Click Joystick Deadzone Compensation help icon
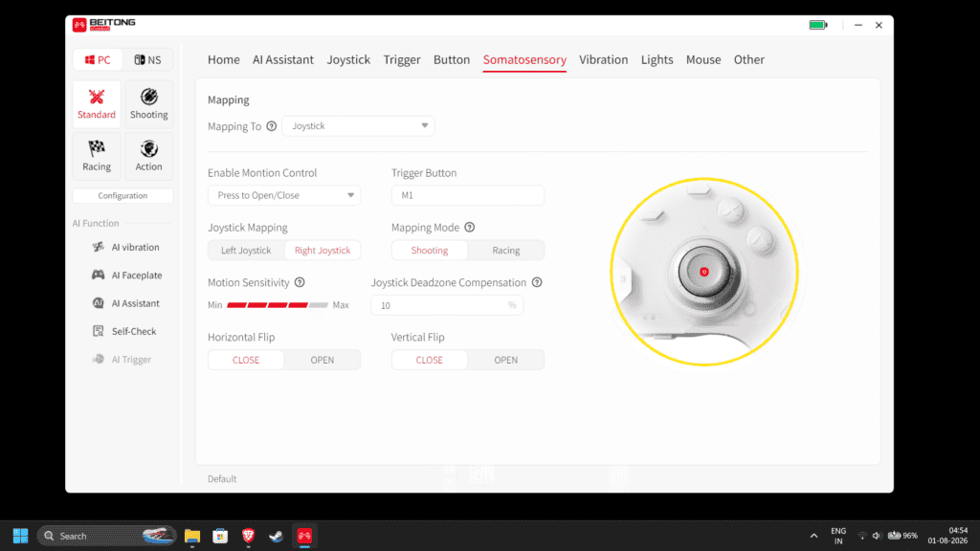The image size is (980, 551). 537,282
